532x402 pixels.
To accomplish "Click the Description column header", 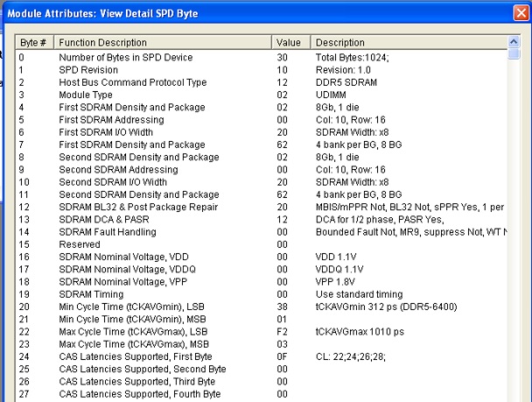I will pos(409,42).
